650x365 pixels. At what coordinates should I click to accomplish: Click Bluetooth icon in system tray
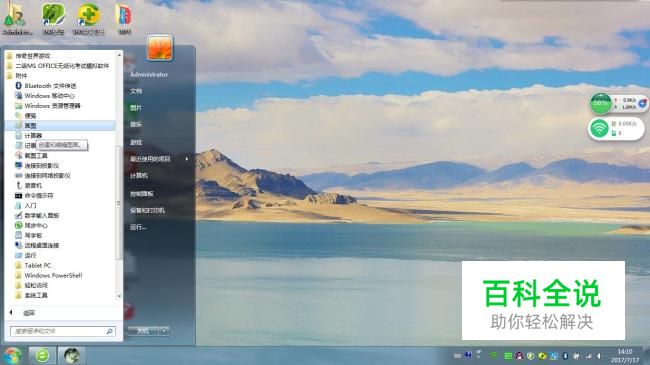click(565, 356)
